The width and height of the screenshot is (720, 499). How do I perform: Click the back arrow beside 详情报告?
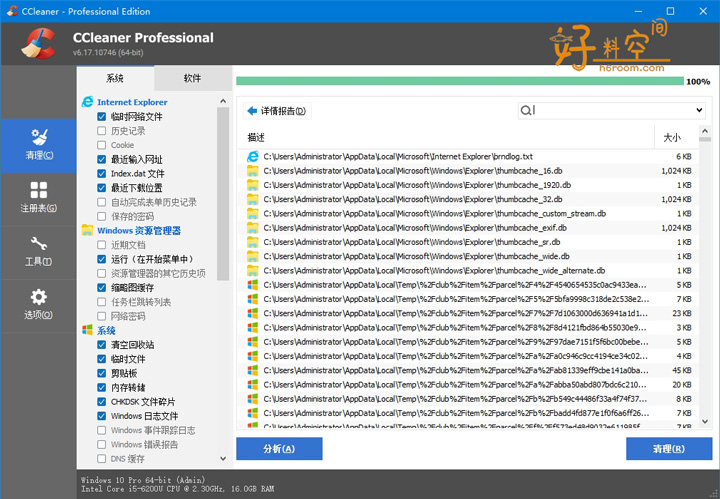[252, 111]
